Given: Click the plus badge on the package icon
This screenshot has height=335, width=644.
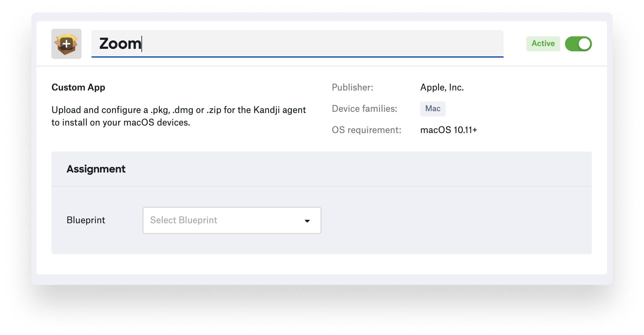Looking at the screenshot, I should 66,44.
